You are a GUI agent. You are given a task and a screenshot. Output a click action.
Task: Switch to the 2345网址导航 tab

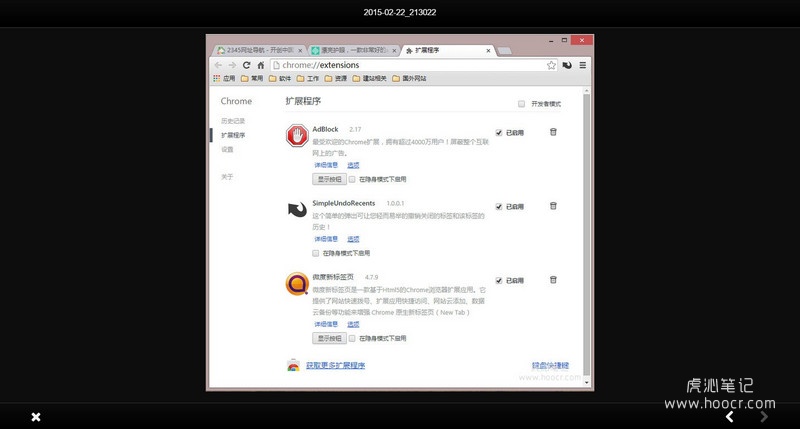click(x=257, y=50)
